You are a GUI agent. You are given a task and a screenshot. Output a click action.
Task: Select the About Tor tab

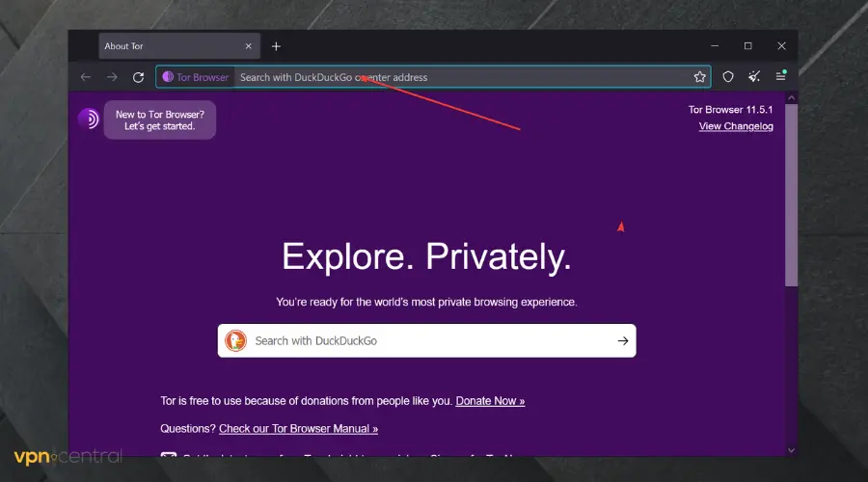(x=179, y=46)
